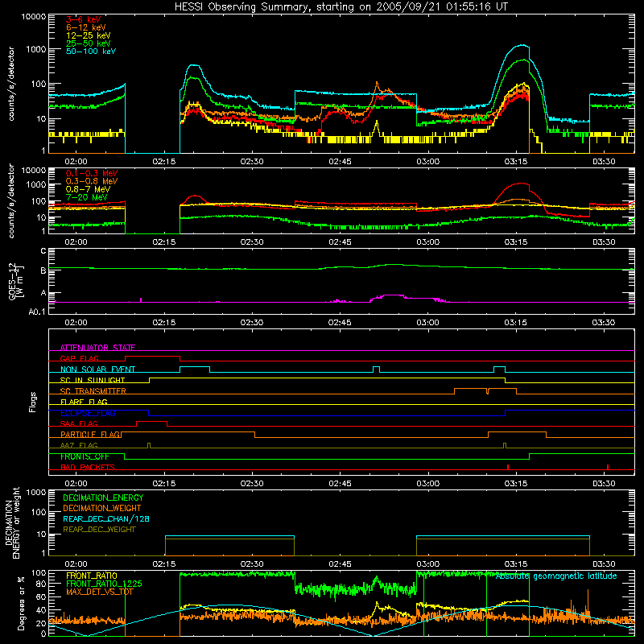Click the DECIMATION_WEIGHT legend label

[102, 508]
